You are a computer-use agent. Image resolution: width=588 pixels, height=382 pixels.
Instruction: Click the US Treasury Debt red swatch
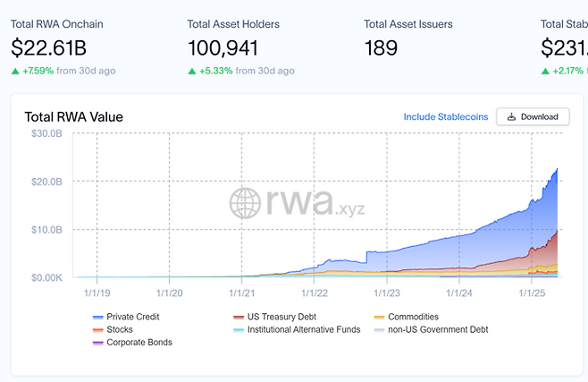tap(239, 317)
